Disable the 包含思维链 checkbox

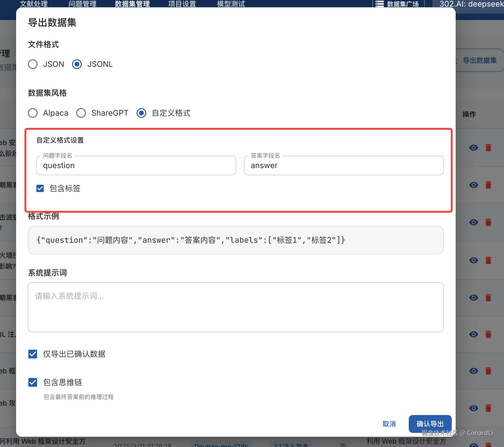pyautogui.click(x=33, y=382)
